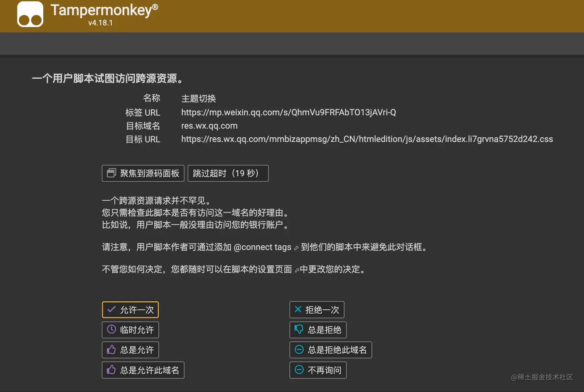The height and width of the screenshot is (392, 584).
Task: Click the 不再询问 button
Action: 318,370
